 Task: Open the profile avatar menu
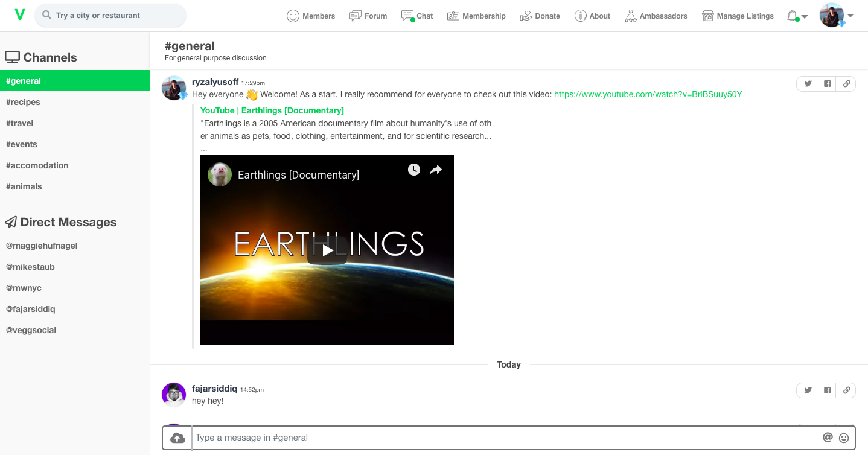point(836,16)
